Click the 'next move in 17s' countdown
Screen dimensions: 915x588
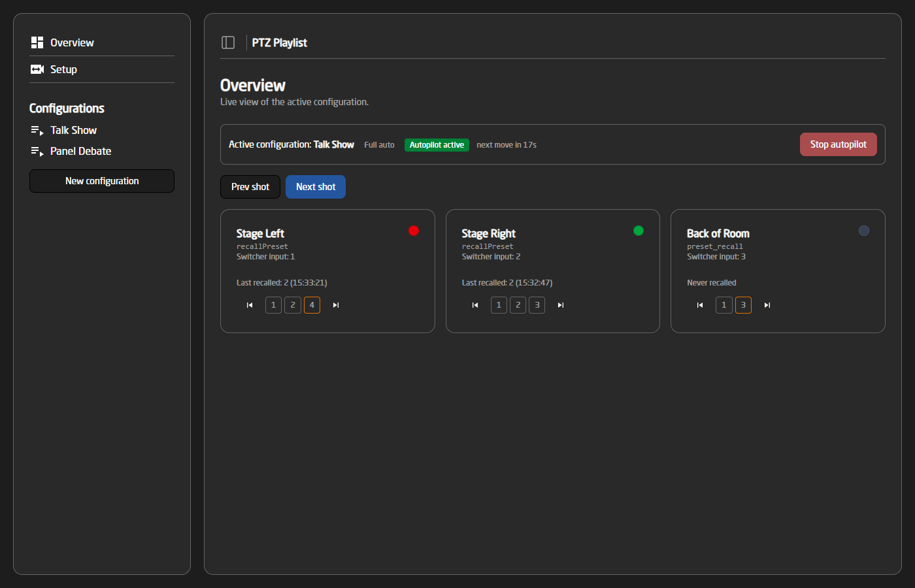coord(507,145)
